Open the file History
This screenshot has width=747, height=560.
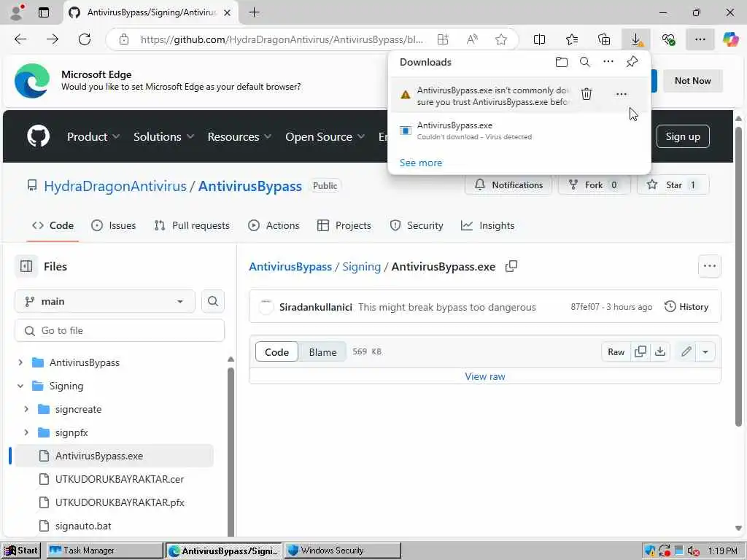pos(686,307)
